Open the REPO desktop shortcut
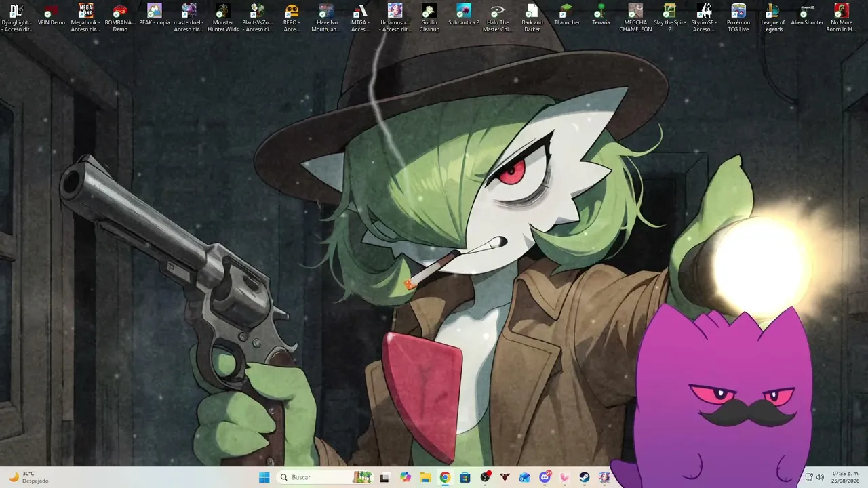Viewport: 868px width, 488px height. (x=292, y=18)
